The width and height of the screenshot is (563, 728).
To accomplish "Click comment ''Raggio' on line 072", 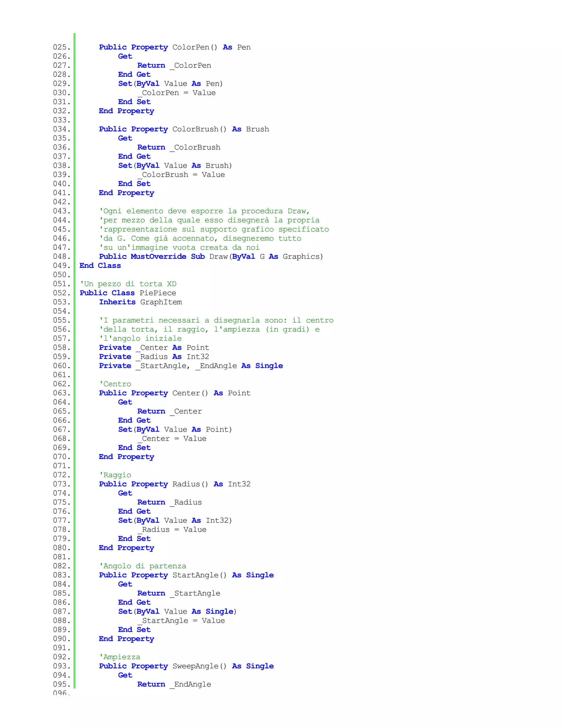I will pos(115,475).
